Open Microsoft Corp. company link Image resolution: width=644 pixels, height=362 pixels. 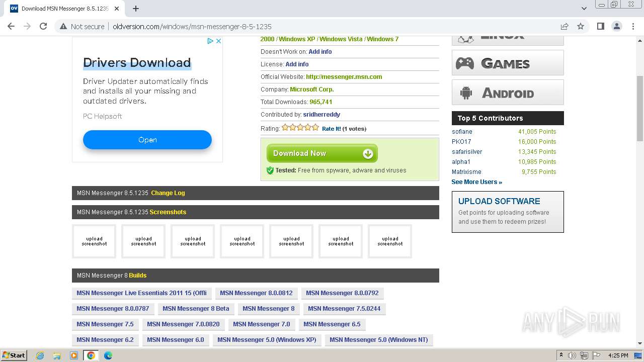point(312,89)
